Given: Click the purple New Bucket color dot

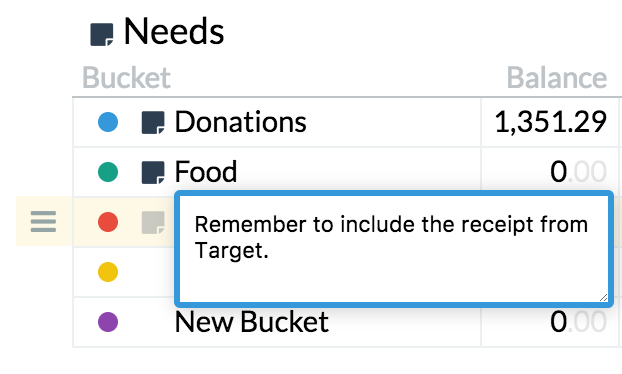Looking at the screenshot, I should tap(108, 322).
